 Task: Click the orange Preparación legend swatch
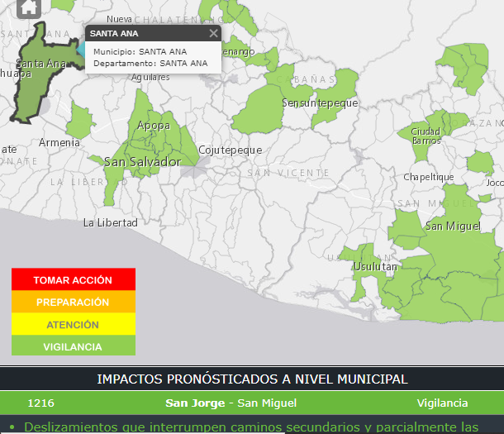click(74, 303)
